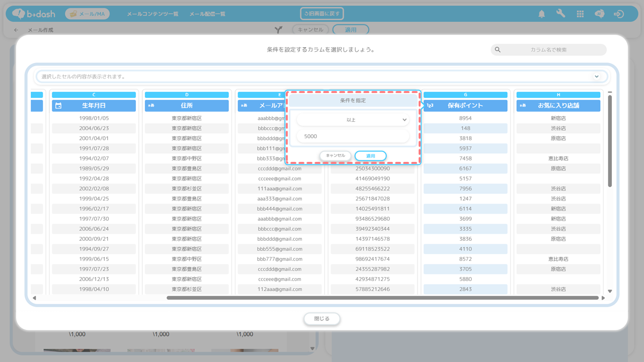This screenshot has width=644, height=362.
Task: Go to メール配信一覧 menu
Action: [207, 14]
